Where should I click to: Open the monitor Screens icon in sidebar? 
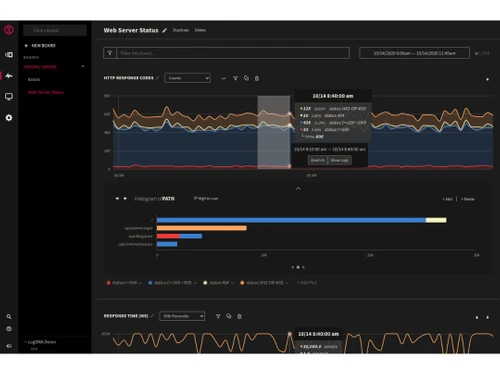9,97
